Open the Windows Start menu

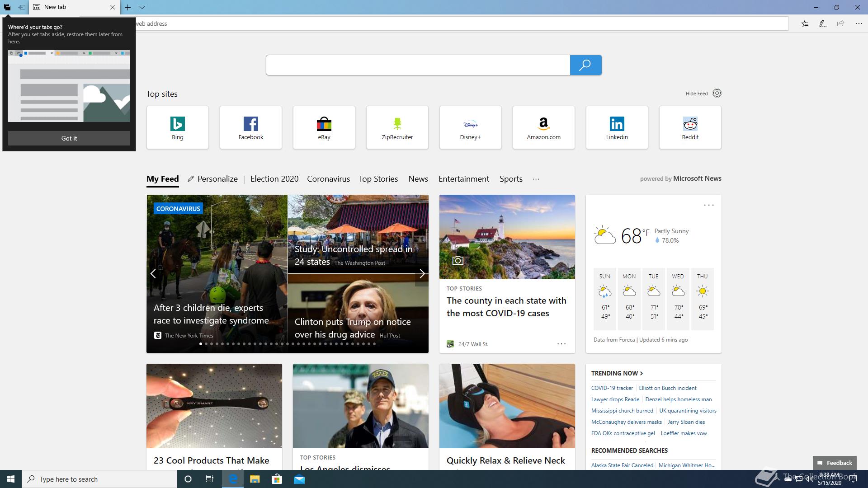(11, 479)
